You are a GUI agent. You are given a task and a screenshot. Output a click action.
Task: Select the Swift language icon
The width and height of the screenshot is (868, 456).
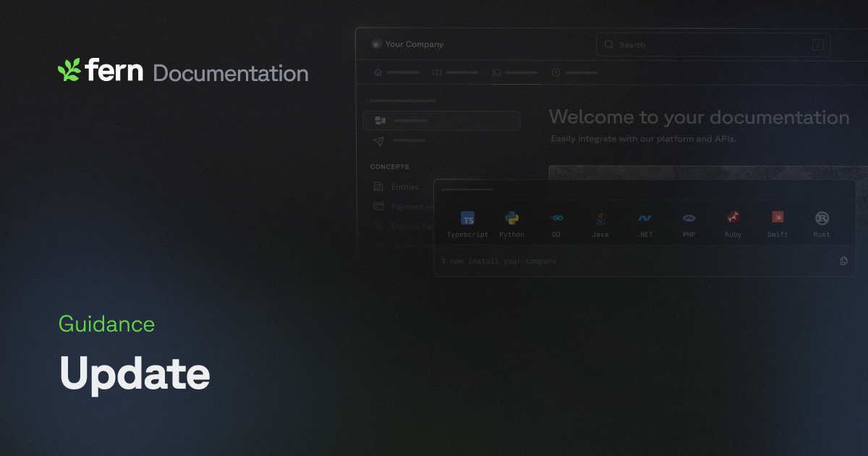click(x=778, y=217)
